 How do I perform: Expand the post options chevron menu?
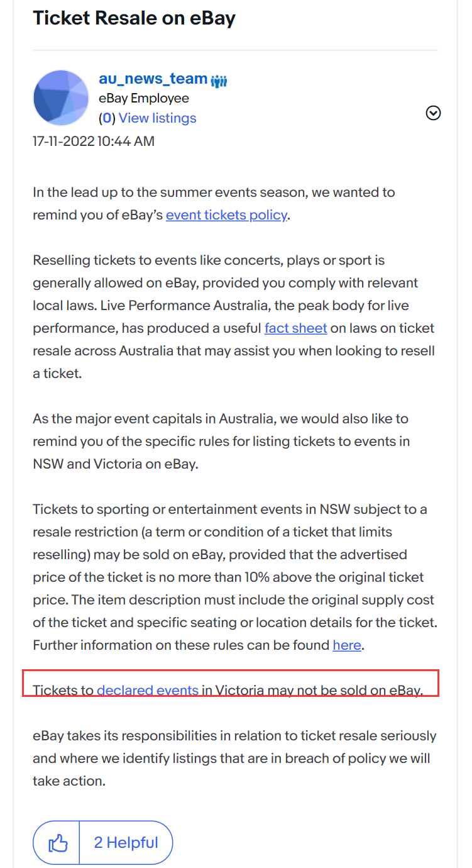[x=434, y=113]
